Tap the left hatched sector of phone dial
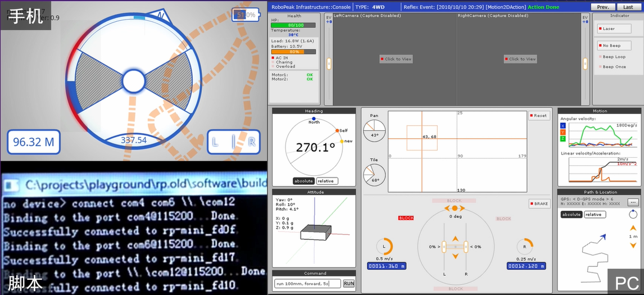Image resolution: width=644 pixels, height=295 pixels. point(98,80)
